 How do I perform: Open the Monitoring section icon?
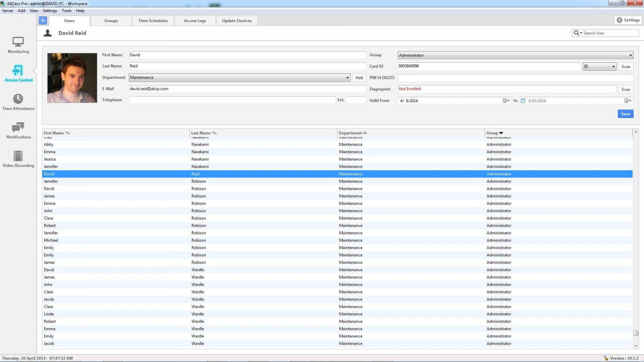(18, 42)
